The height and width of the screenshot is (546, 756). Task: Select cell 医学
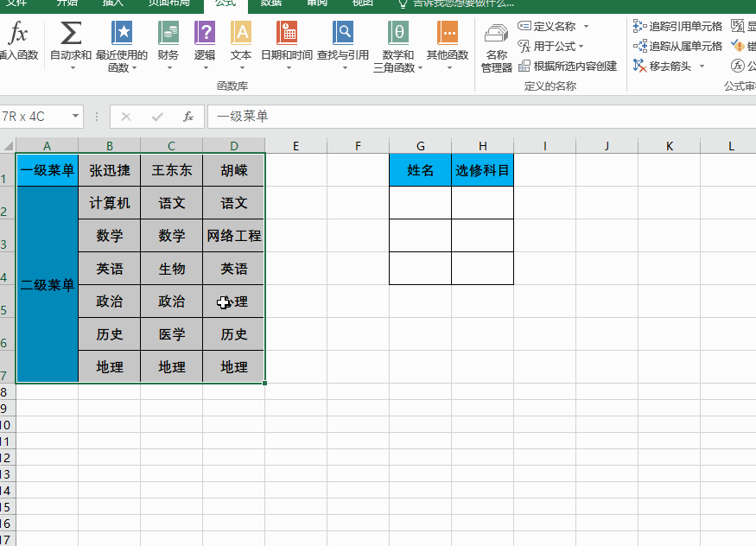(172, 334)
